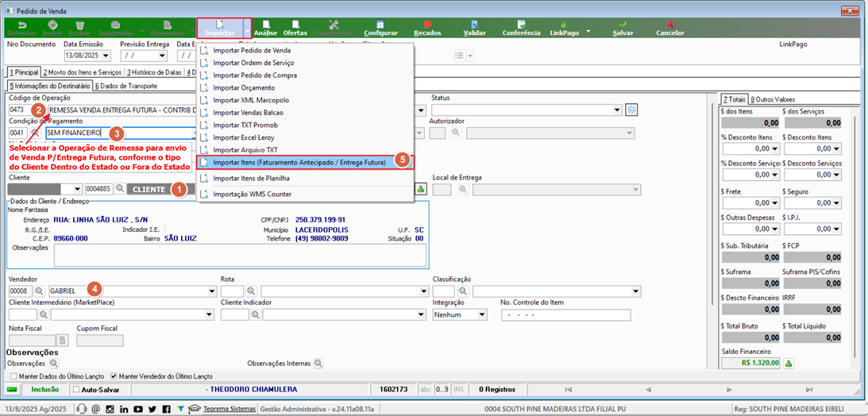
Task: Open the Observações Internas search icon
Action: [x=318, y=364]
